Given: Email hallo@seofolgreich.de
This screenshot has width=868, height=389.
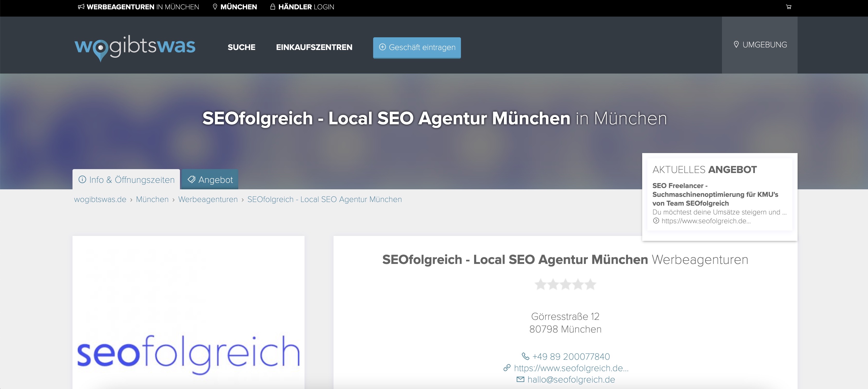Looking at the screenshot, I should [x=571, y=379].
